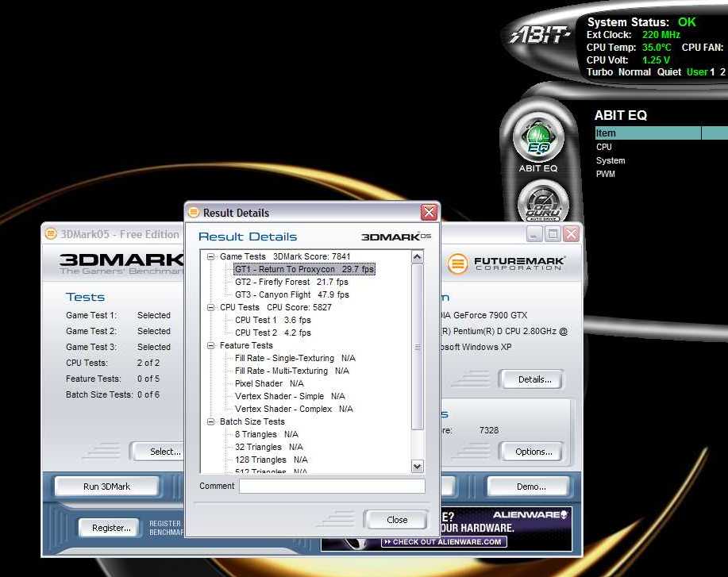
Task: Select GT2 - Firefly Forest result
Action: (291, 282)
